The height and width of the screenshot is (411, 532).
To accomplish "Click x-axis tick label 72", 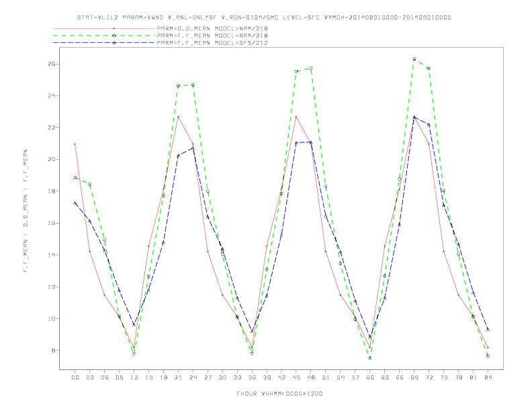I will point(429,377).
